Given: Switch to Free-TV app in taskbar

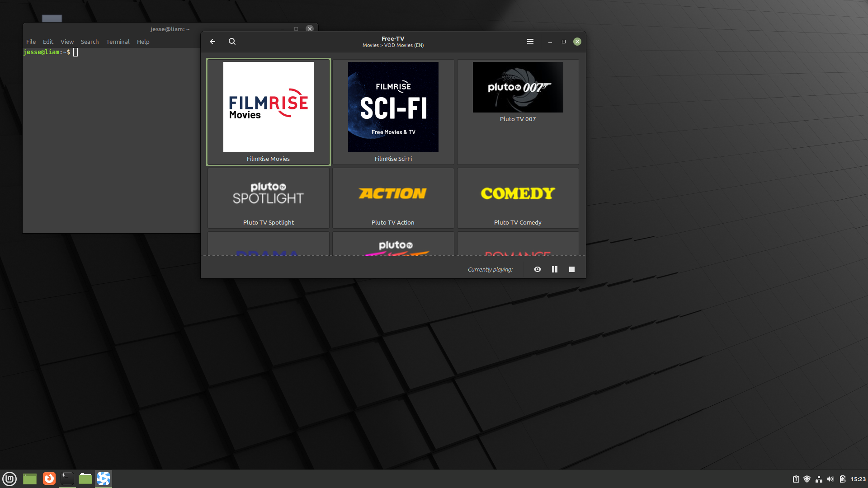Looking at the screenshot, I should click(x=104, y=479).
